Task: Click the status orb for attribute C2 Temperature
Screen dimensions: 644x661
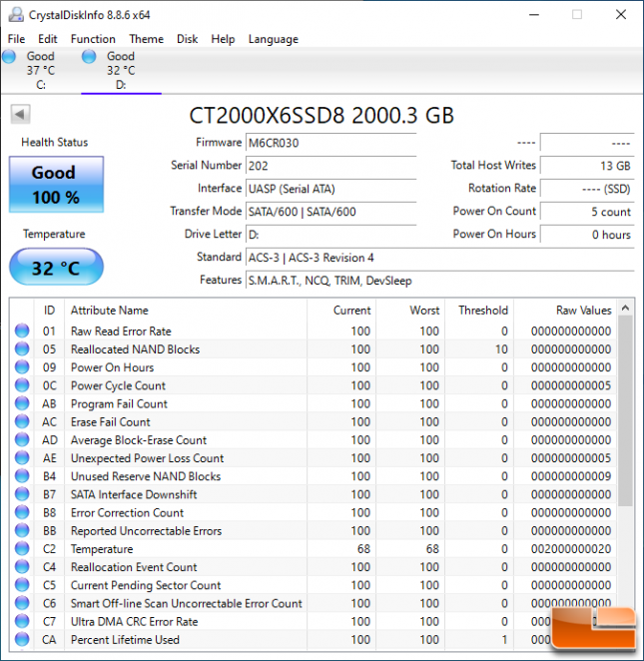Action: [22, 548]
